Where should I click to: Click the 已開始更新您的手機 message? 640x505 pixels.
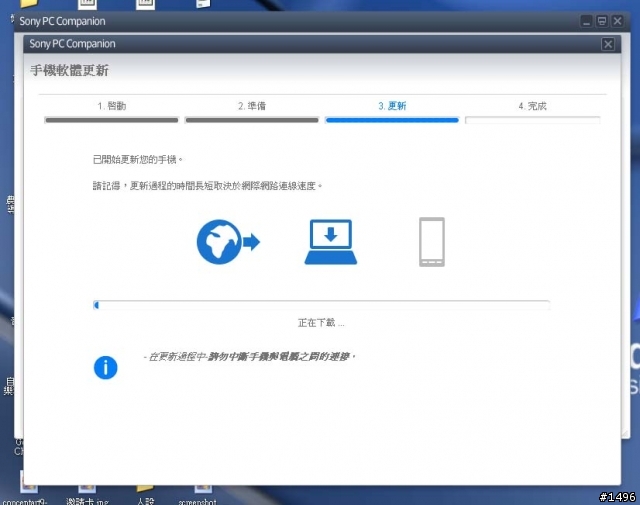click(x=138, y=160)
